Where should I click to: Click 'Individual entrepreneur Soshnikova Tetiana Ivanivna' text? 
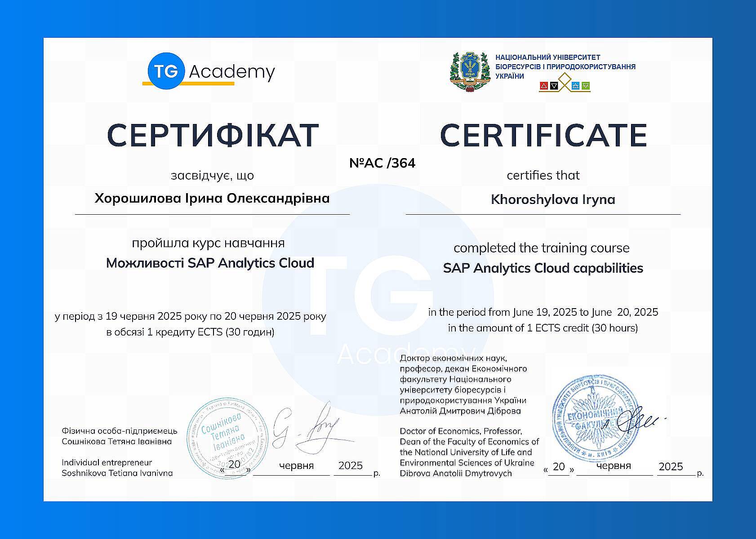click(x=117, y=468)
